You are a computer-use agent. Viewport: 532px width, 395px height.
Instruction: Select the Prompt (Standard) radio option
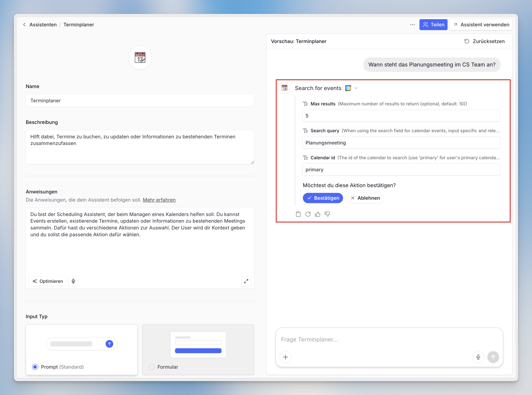(35, 367)
